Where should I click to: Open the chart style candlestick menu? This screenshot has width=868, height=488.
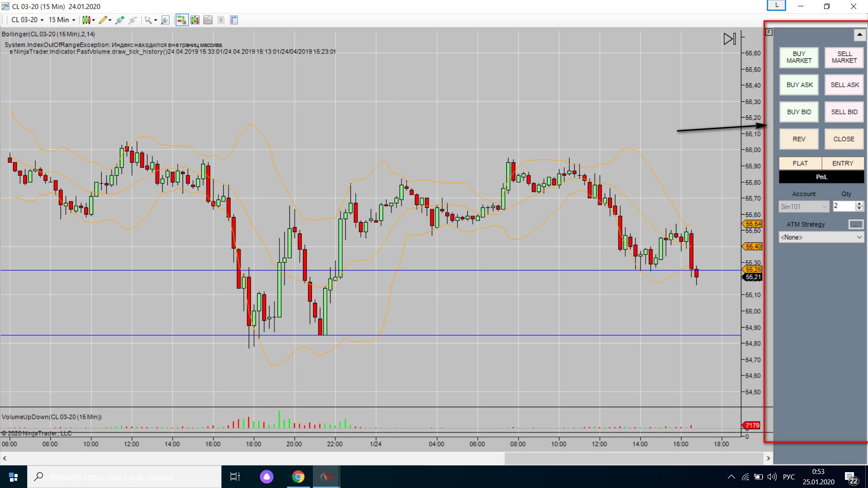[86, 20]
